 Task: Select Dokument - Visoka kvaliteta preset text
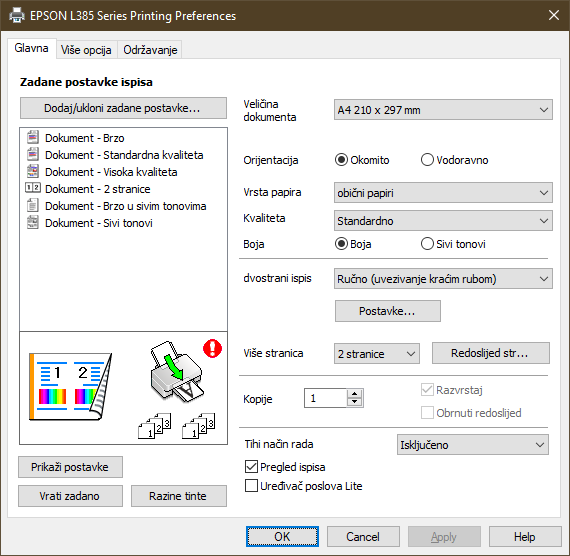click(111, 172)
